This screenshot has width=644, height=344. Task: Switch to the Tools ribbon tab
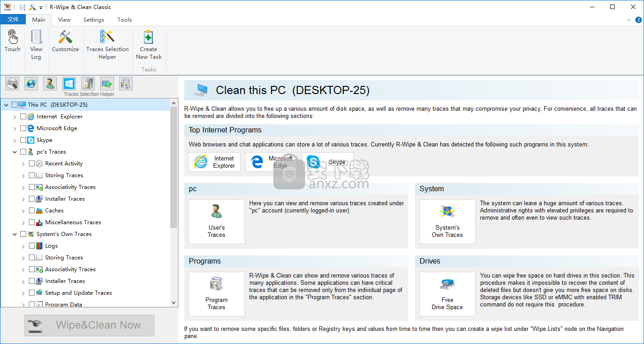coord(125,19)
